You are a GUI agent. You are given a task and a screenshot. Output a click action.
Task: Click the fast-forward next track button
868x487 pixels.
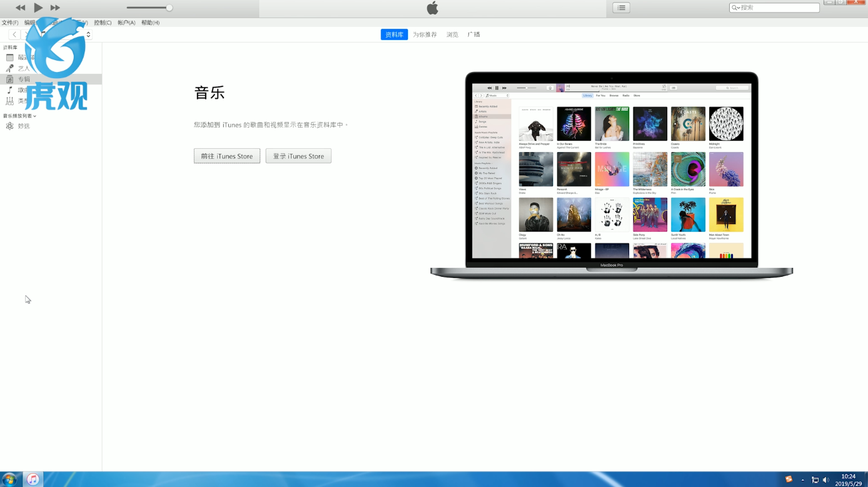coord(55,8)
